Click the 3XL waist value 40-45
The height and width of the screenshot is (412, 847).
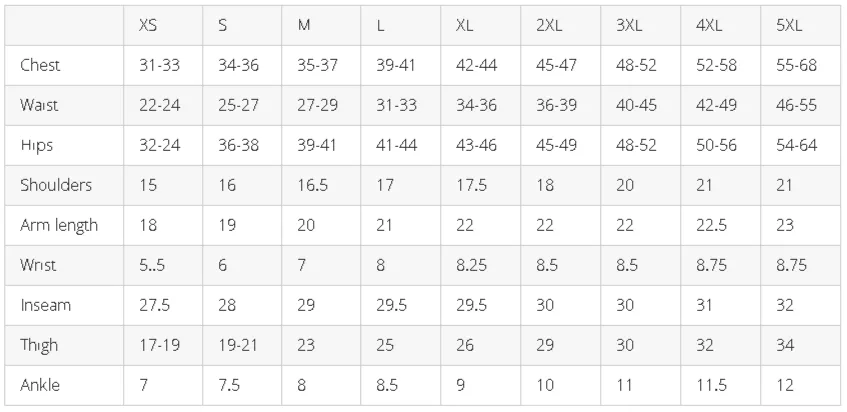tap(636, 105)
